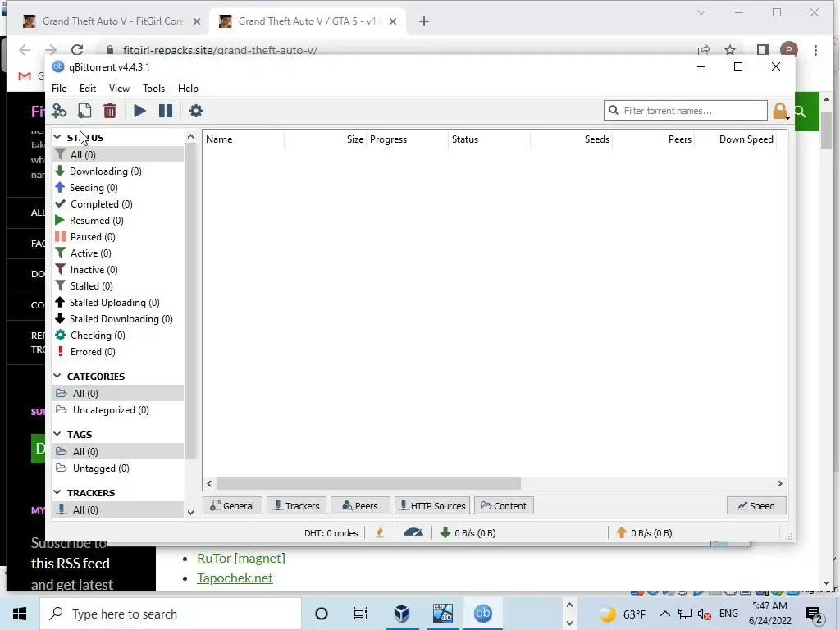Open the qBittorrent taskbar icon
Image resolution: width=840 pixels, height=630 pixels.
482,614
